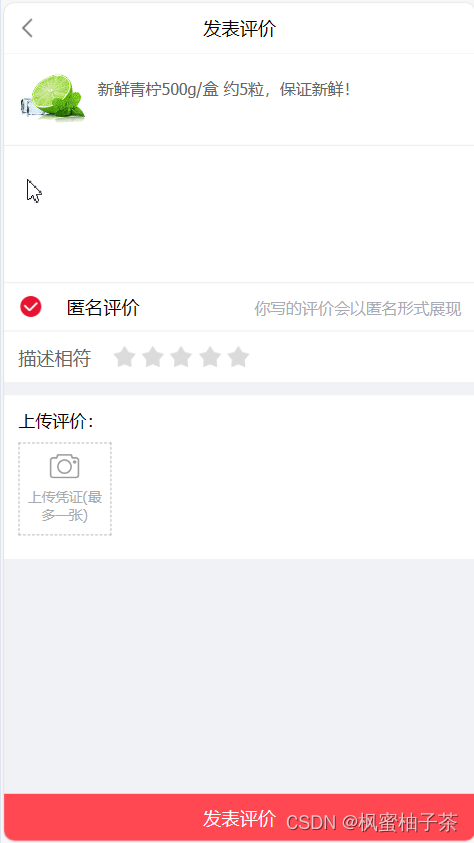
Task: Click the 匿名评价 label
Action: click(x=103, y=308)
